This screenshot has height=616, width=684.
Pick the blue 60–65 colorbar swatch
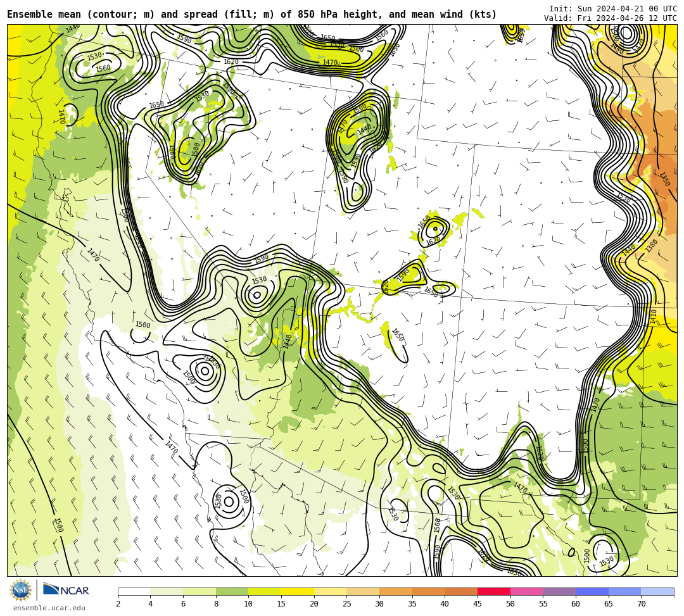tap(592, 591)
